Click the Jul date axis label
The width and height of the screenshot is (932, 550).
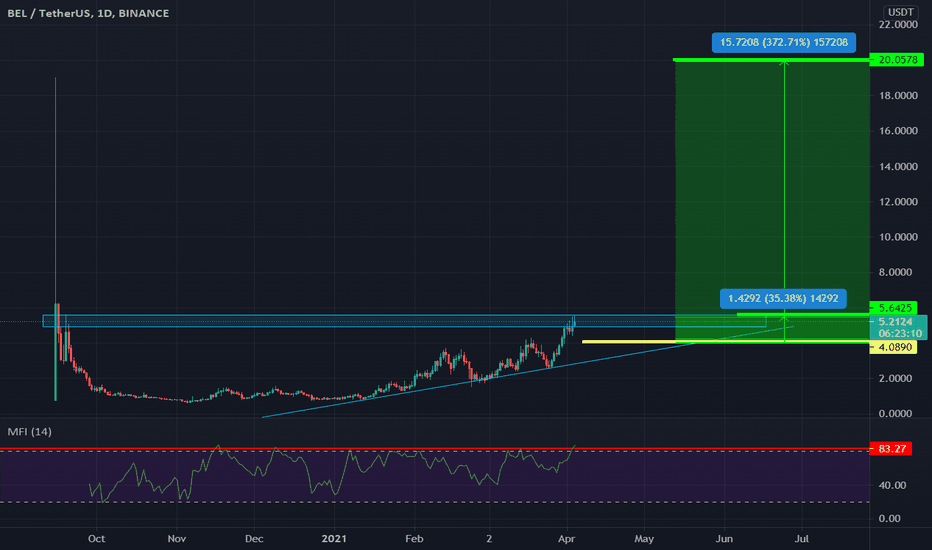[802, 539]
